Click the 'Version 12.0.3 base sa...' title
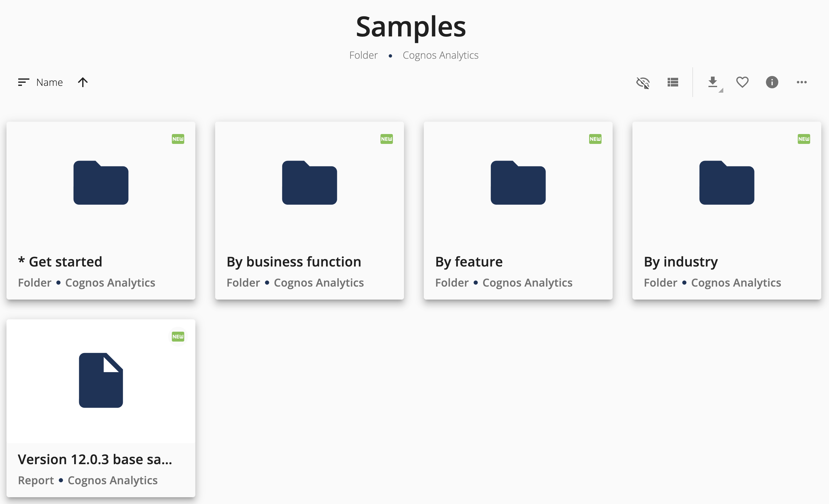This screenshot has width=829, height=504. click(95, 459)
